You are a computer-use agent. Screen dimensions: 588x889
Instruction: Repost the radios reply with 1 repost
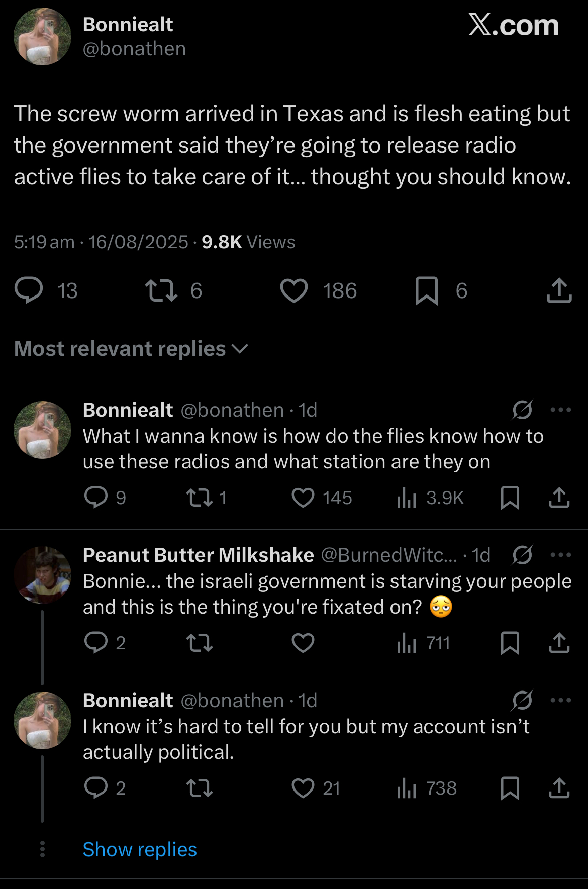tap(200, 498)
